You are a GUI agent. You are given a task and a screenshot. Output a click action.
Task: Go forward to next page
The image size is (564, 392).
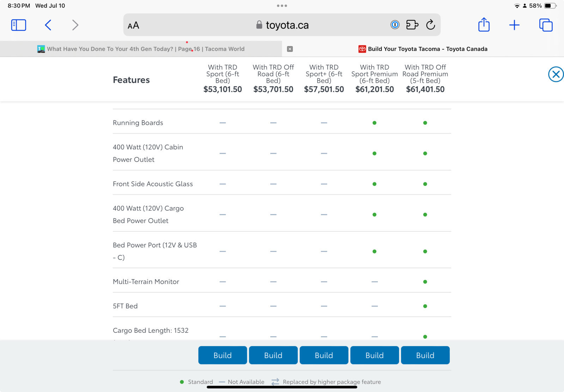coord(75,25)
